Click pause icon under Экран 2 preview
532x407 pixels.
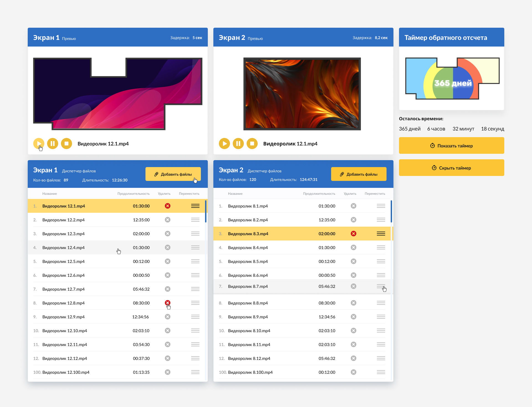click(x=238, y=144)
